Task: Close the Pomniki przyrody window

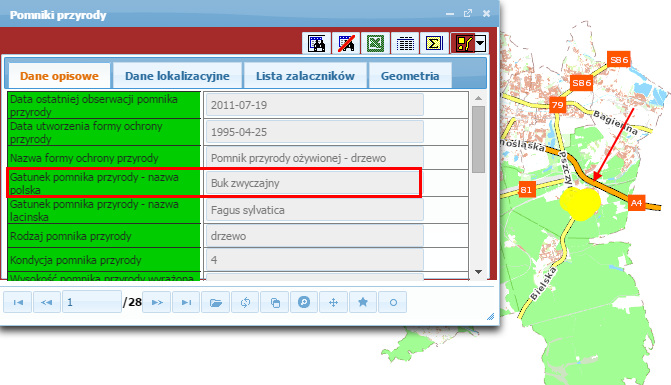Action: (x=486, y=14)
